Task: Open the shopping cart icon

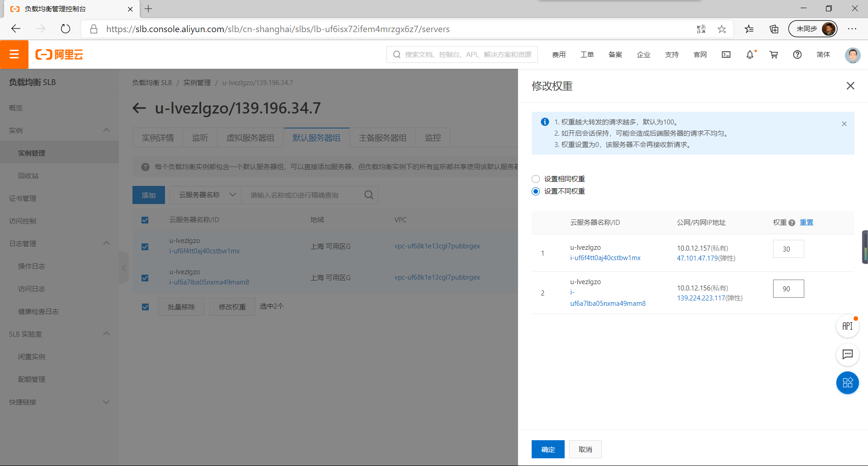Action: click(x=774, y=54)
